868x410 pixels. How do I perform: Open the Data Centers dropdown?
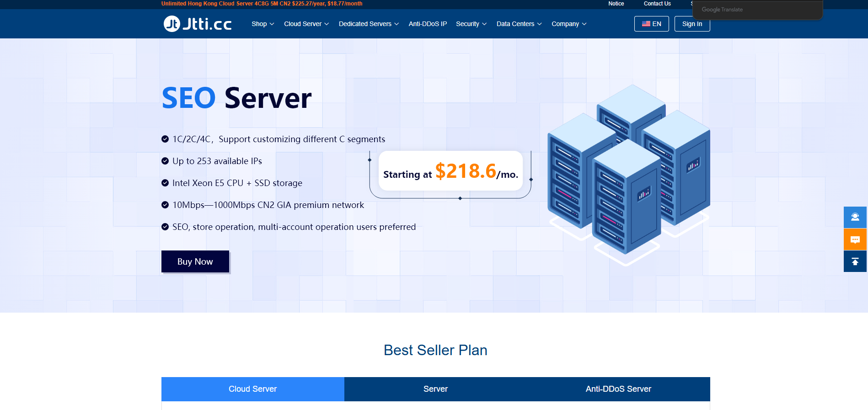519,24
